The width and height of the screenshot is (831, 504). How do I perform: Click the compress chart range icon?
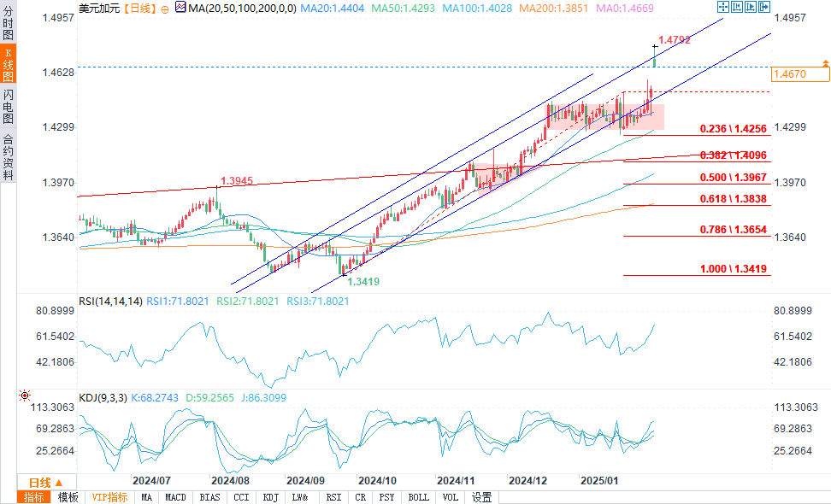tap(737, 7)
